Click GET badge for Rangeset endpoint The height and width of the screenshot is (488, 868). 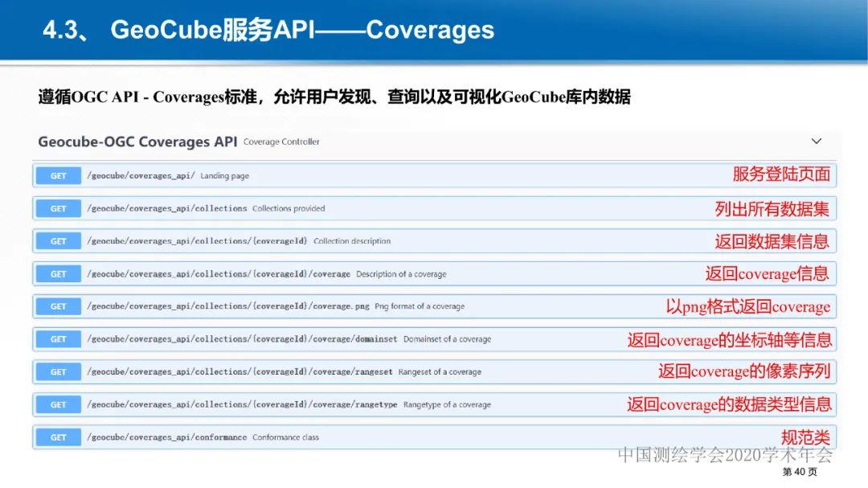click(x=59, y=372)
